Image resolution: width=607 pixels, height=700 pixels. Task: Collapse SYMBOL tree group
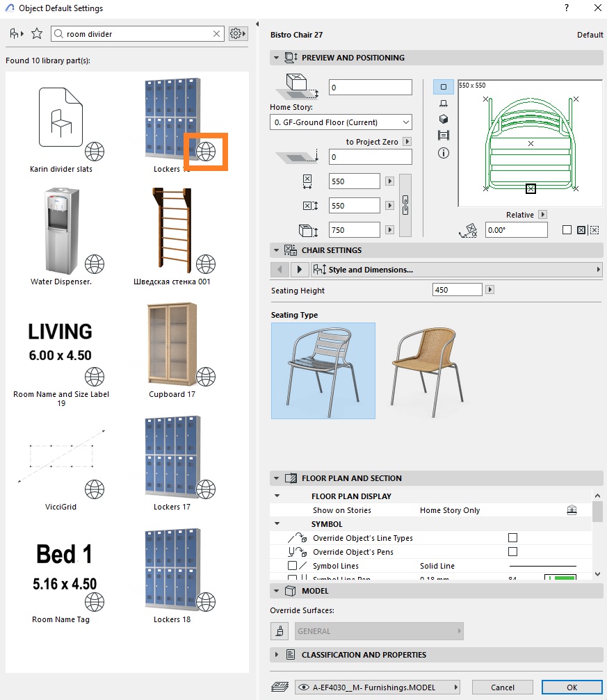pos(277,523)
